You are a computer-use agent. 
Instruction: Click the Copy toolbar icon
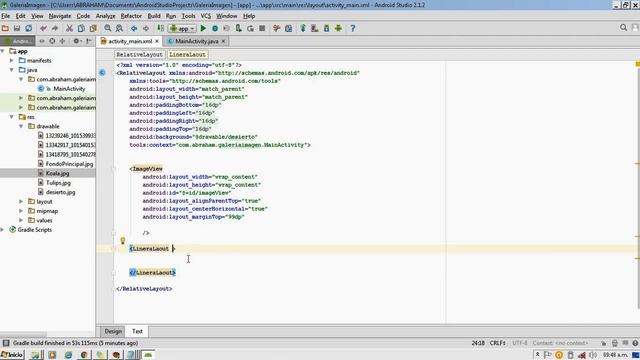(x=81, y=28)
